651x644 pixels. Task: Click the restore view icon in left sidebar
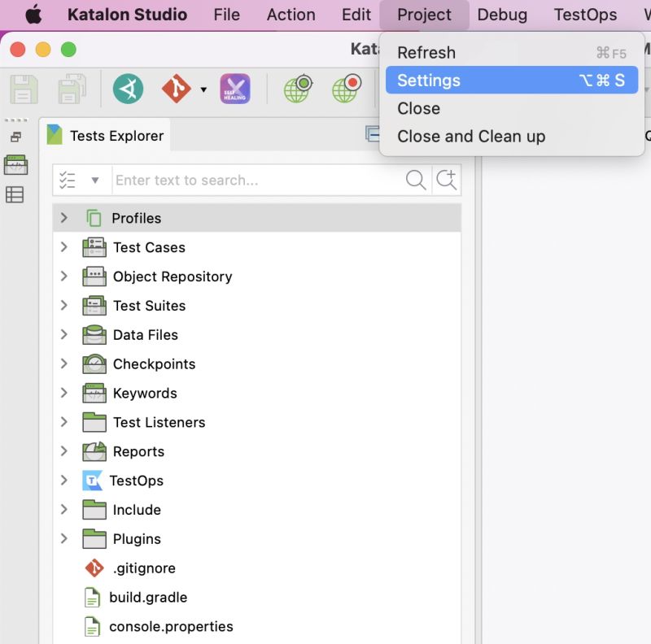[15, 137]
